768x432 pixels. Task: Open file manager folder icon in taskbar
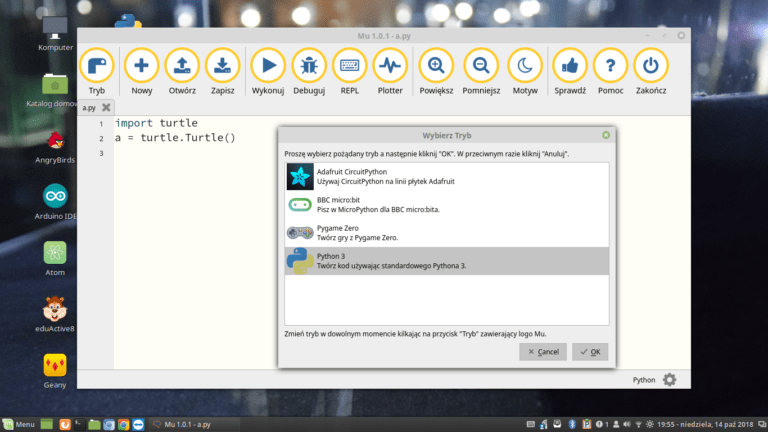[94, 424]
